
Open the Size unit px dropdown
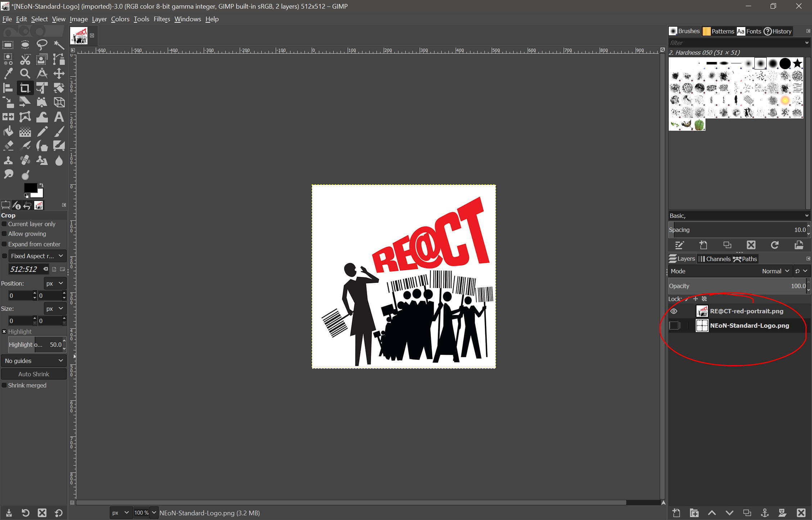(55, 309)
